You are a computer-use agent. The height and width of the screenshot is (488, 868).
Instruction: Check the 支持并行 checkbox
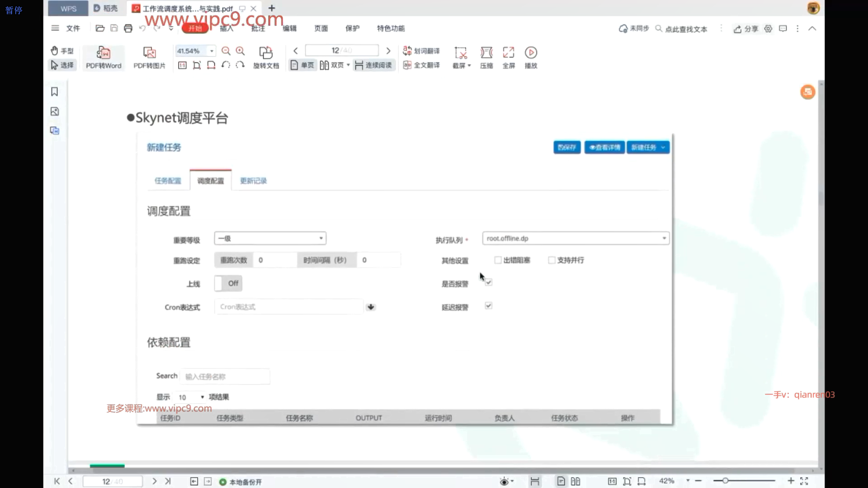(x=552, y=260)
